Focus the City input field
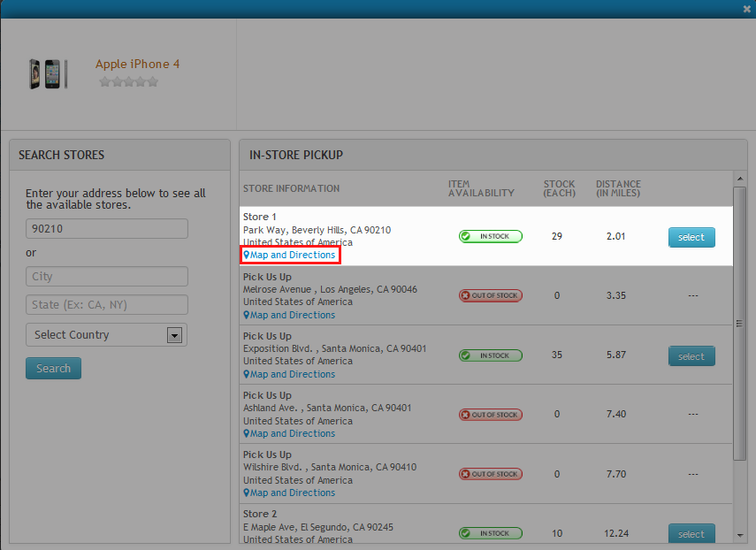This screenshot has width=756, height=550. [107, 276]
